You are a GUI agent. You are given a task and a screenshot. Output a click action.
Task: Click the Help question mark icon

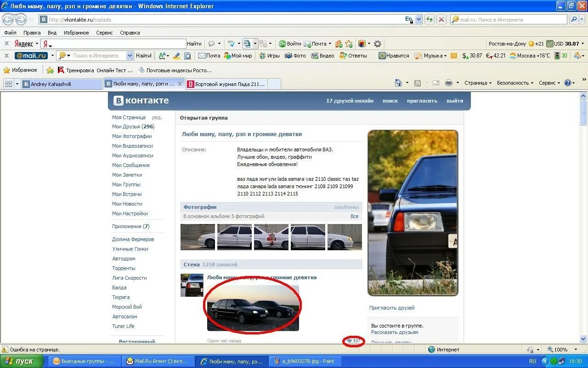(x=567, y=83)
